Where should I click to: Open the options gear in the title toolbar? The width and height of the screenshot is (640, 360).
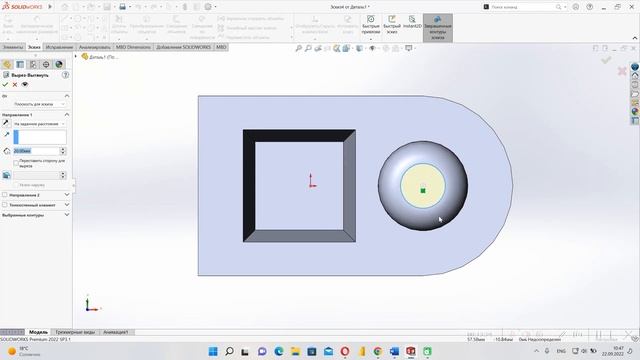coord(208,7)
